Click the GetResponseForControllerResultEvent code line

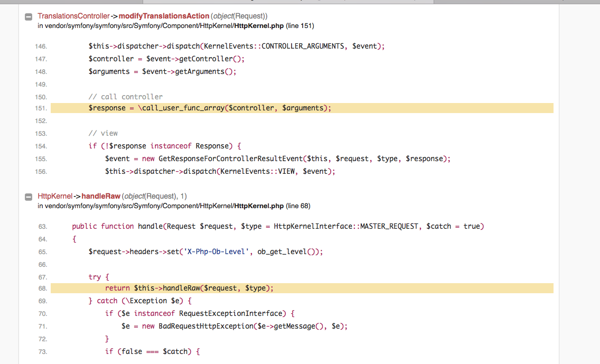(278, 159)
